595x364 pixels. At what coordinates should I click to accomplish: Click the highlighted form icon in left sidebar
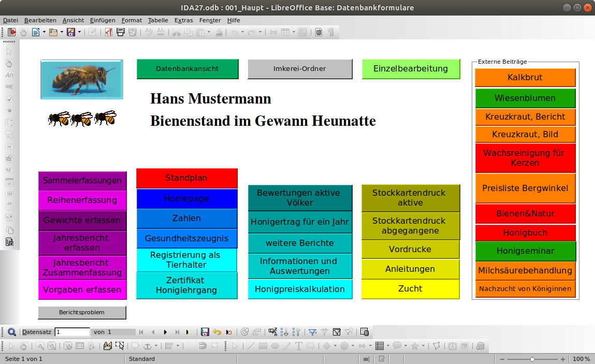[9, 242]
